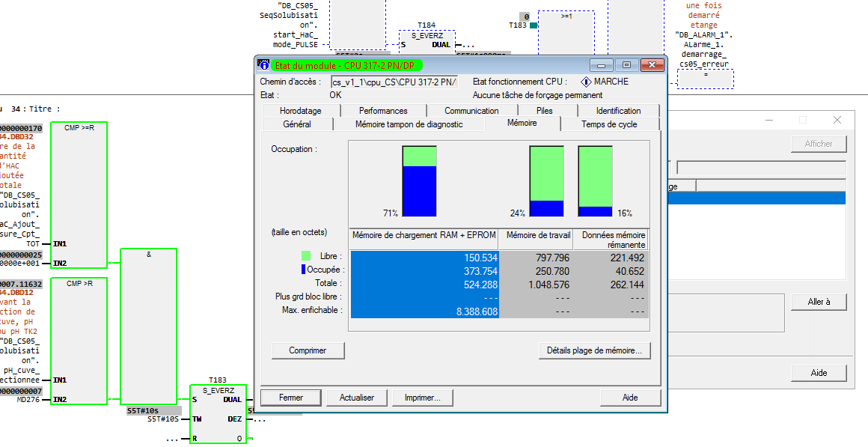Open the Mémoire tampon de diagnostic tab
Viewport: 868px width, 447px height.
409,124
